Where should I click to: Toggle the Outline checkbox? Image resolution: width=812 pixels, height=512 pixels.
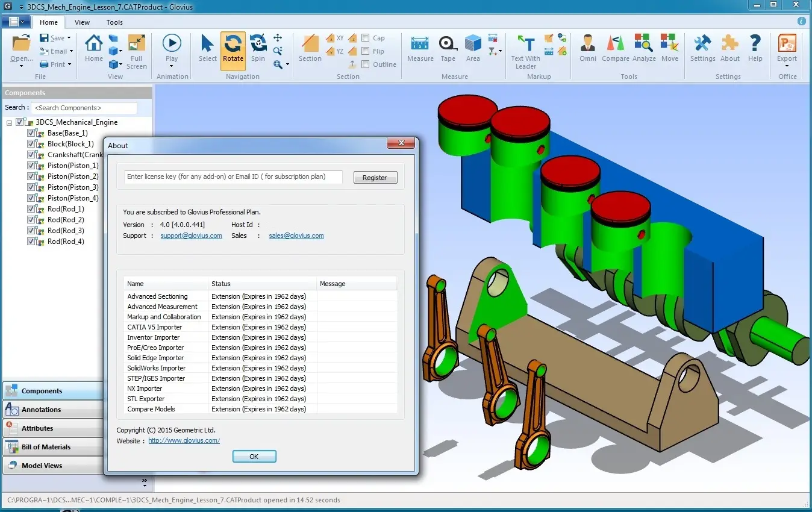tap(366, 64)
